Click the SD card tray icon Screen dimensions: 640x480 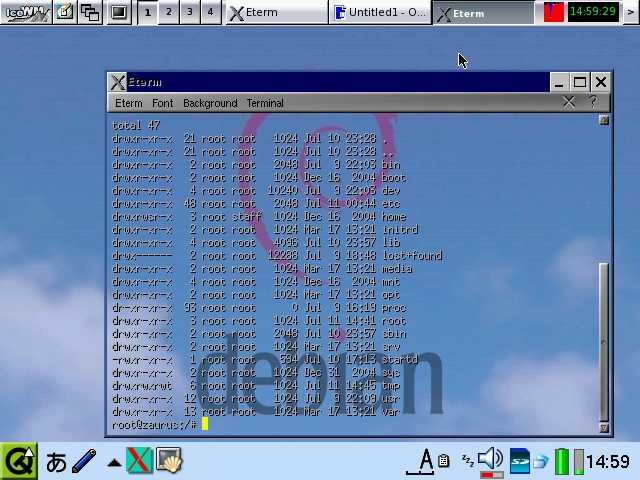coord(519,461)
